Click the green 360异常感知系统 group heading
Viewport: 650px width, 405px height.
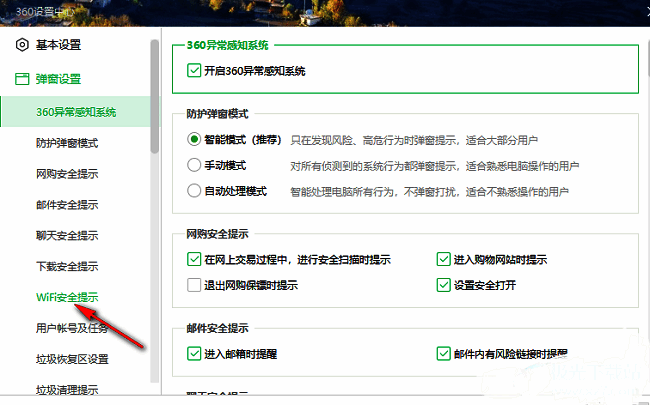click(228, 45)
